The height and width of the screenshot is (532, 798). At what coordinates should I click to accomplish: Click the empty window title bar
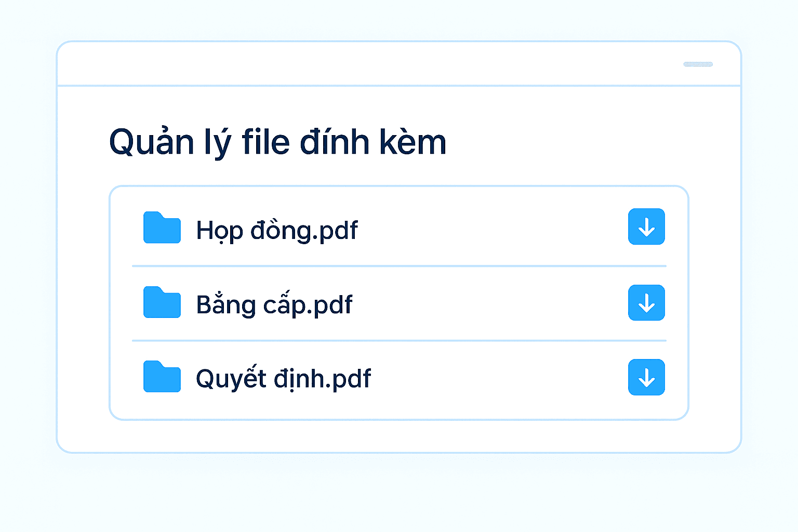pos(364,64)
